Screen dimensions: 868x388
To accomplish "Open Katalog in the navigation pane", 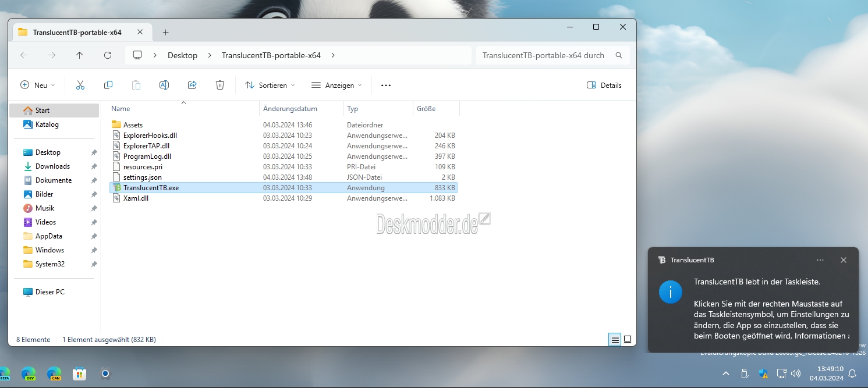I will (54, 124).
